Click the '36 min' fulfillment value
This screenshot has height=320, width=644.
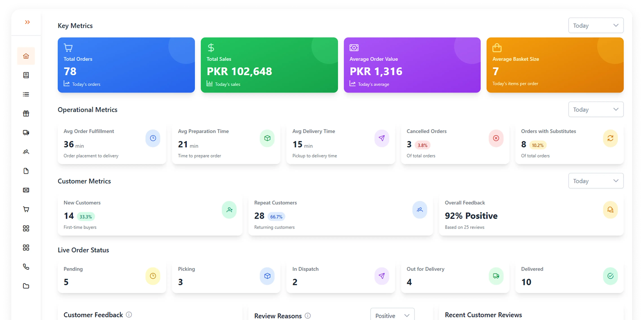tap(73, 144)
